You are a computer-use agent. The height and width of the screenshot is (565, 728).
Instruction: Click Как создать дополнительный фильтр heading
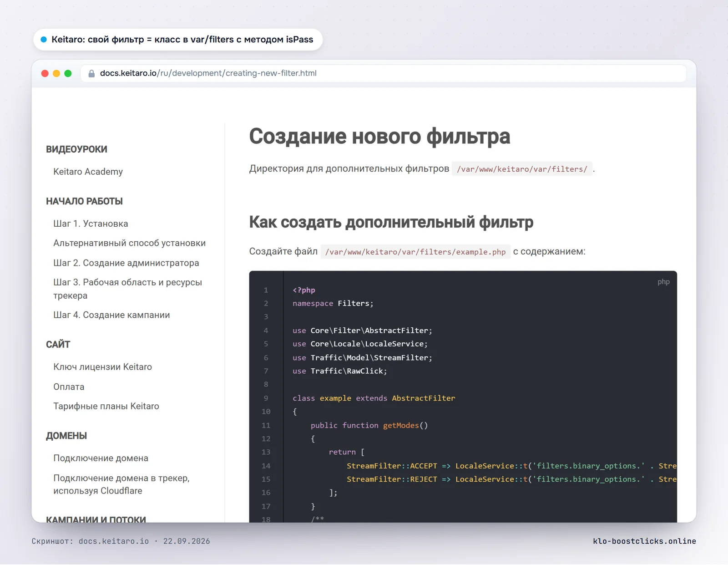[x=391, y=222]
